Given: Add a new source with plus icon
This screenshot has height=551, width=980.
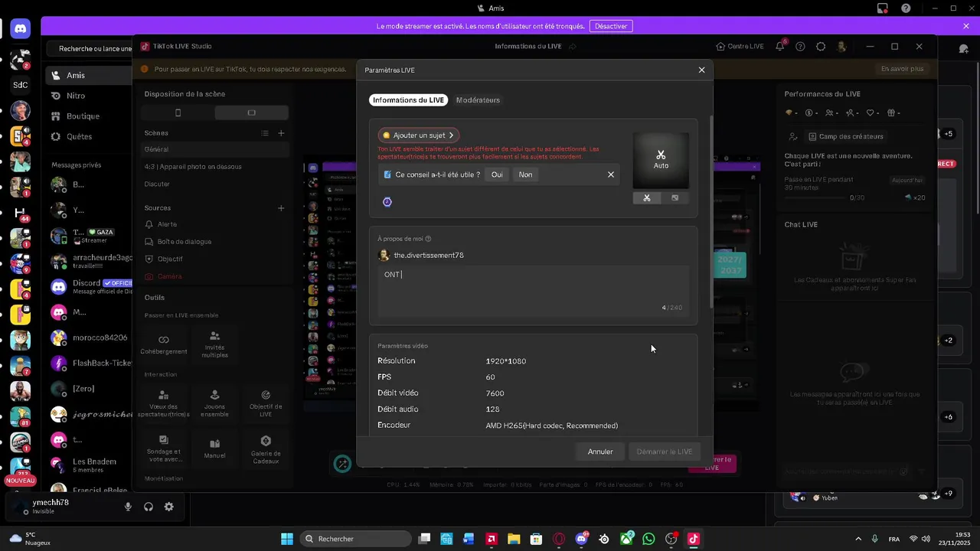Looking at the screenshot, I should (x=281, y=208).
